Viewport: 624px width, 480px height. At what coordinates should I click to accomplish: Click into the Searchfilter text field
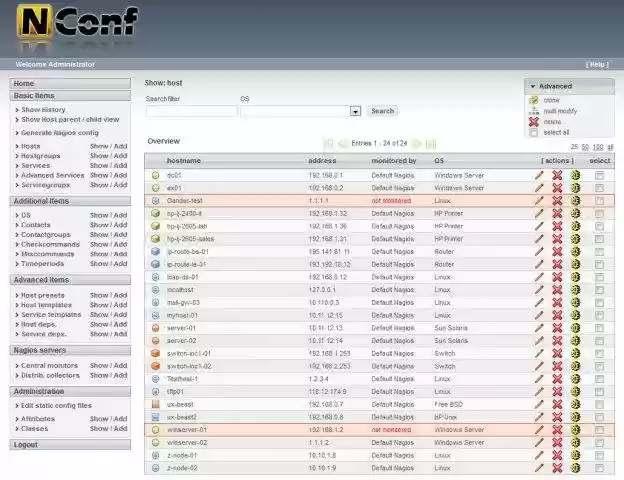[191, 111]
